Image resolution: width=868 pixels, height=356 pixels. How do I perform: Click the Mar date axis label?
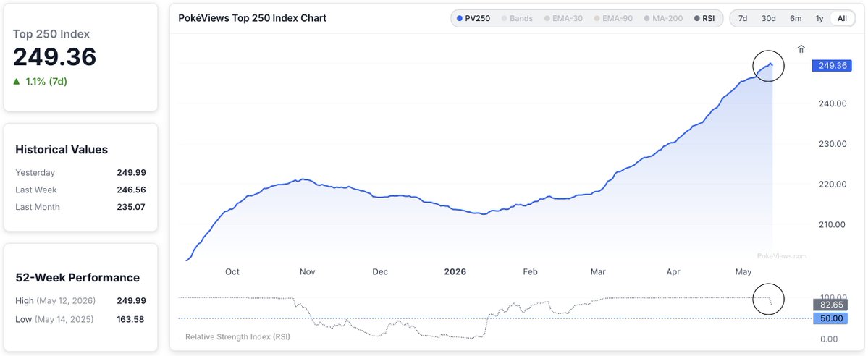click(598, 272)
